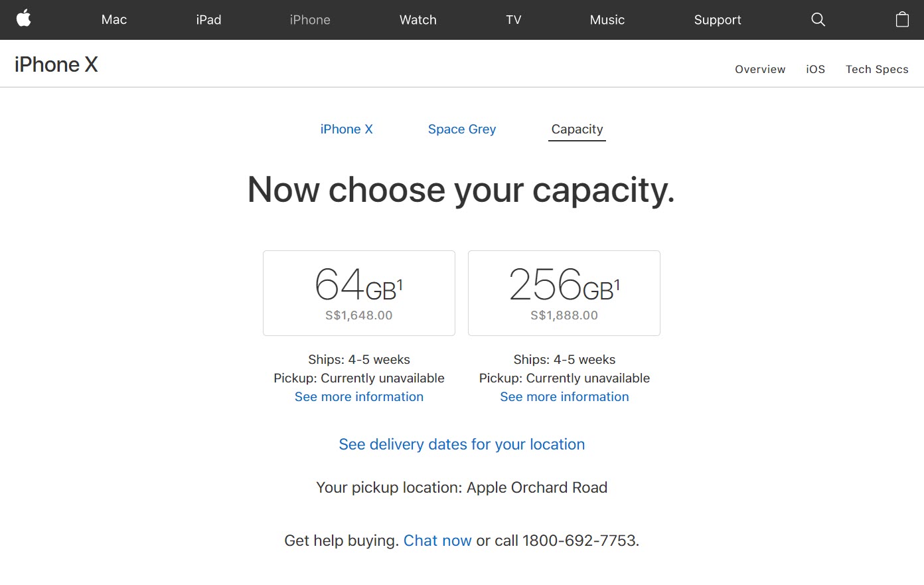This screenshot has height=585, width=924.
Task: Select the 64GB capacity option
Action: coord(358,293)
